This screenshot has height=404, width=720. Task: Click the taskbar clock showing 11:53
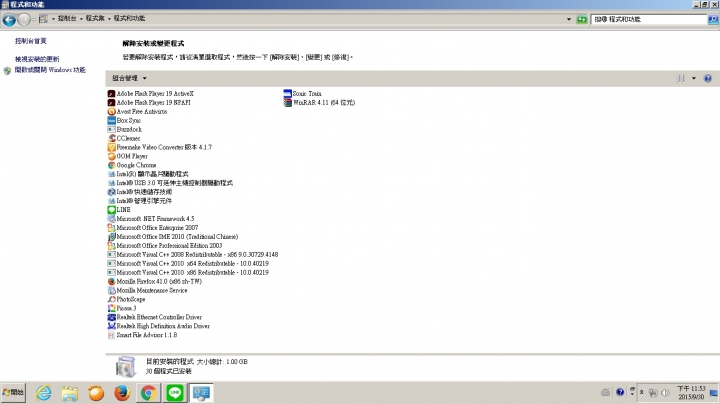click(x=691, y=393)
